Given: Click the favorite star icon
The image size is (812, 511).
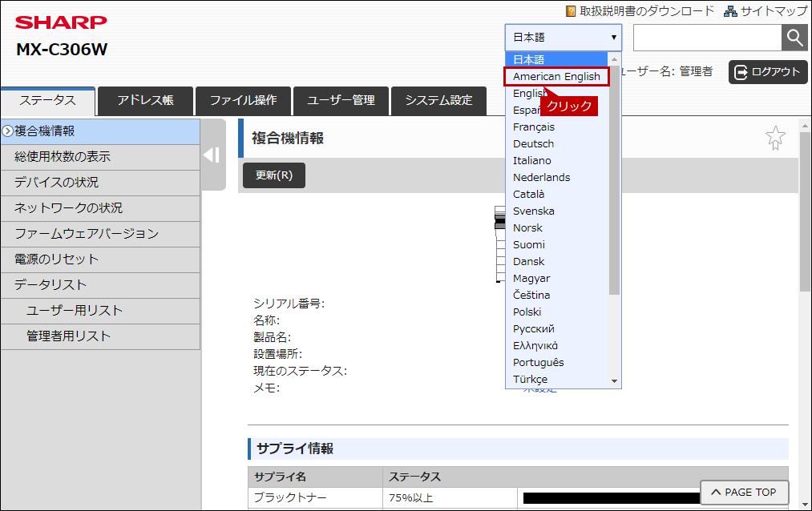Looking at the screenshot, I should (775, 138).
